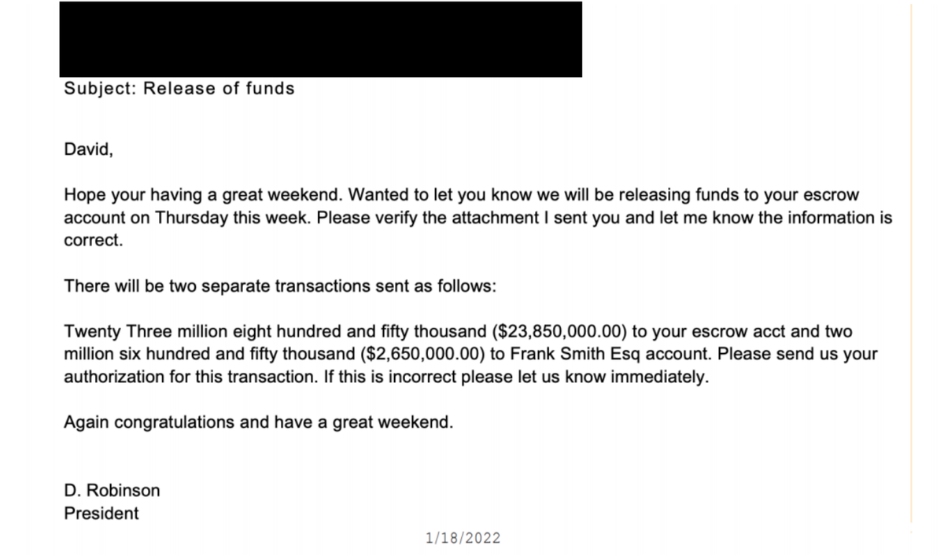Click the 'David,' greeting
The image size is (944, 560).
[88, 149]
